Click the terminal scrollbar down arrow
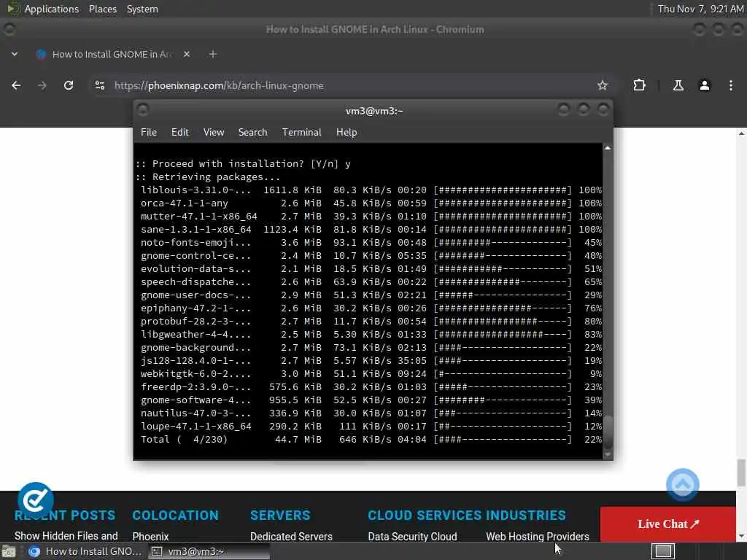Screen dimensions: 747x560 click(608, 454)
